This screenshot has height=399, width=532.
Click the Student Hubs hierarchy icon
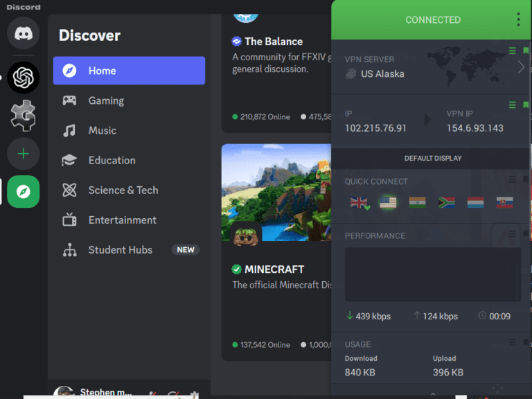tap(69, 249)
